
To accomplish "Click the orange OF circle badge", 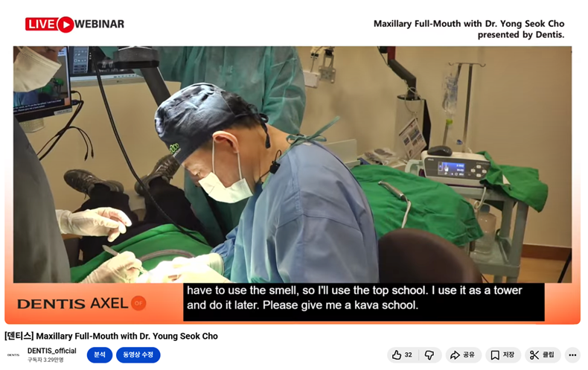I will [x=138, y=303].
